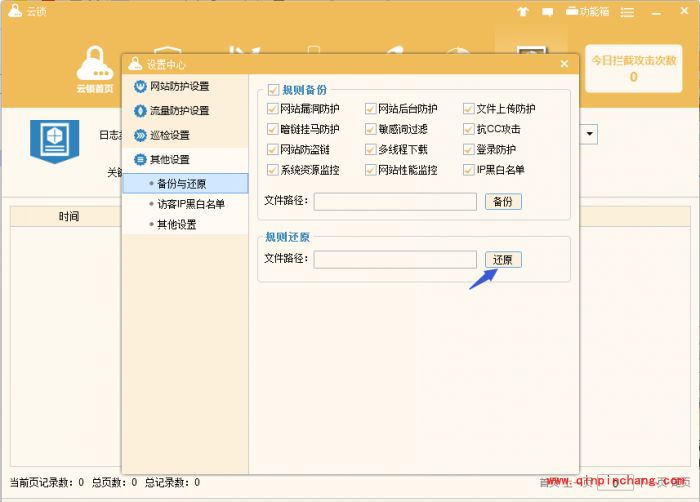Uncheck 网站后台防护
Screen dimensions: 700x502
[x=371, y=109]
